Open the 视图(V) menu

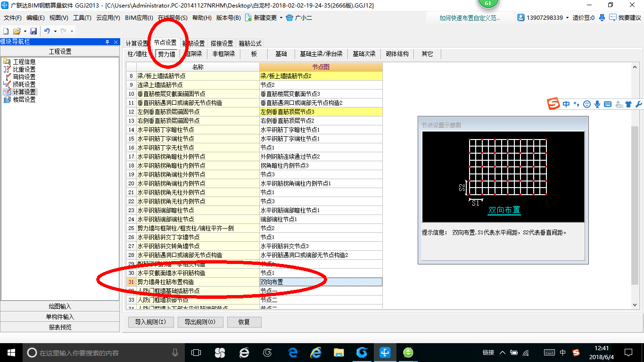tap(58, 18)
